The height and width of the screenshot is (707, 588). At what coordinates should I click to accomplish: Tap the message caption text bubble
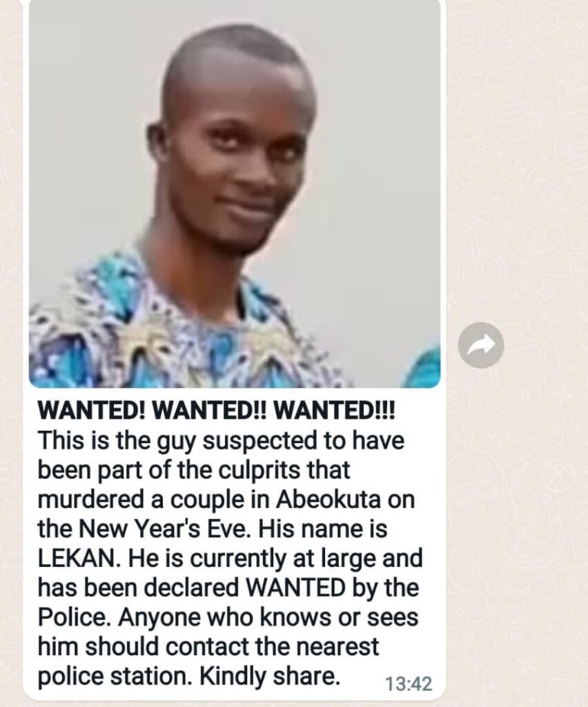pyautogui.click(x=234, y=545)
